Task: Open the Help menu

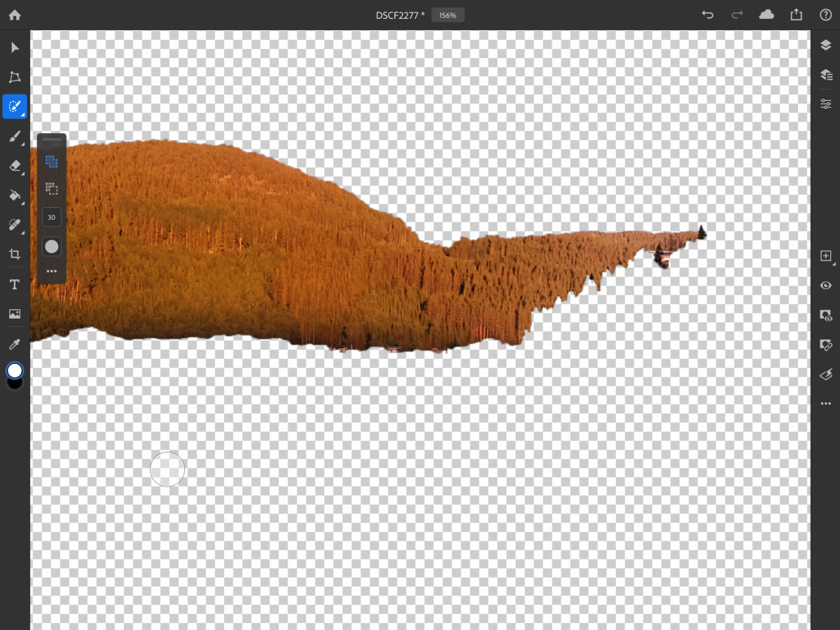Action: [825, 15]
